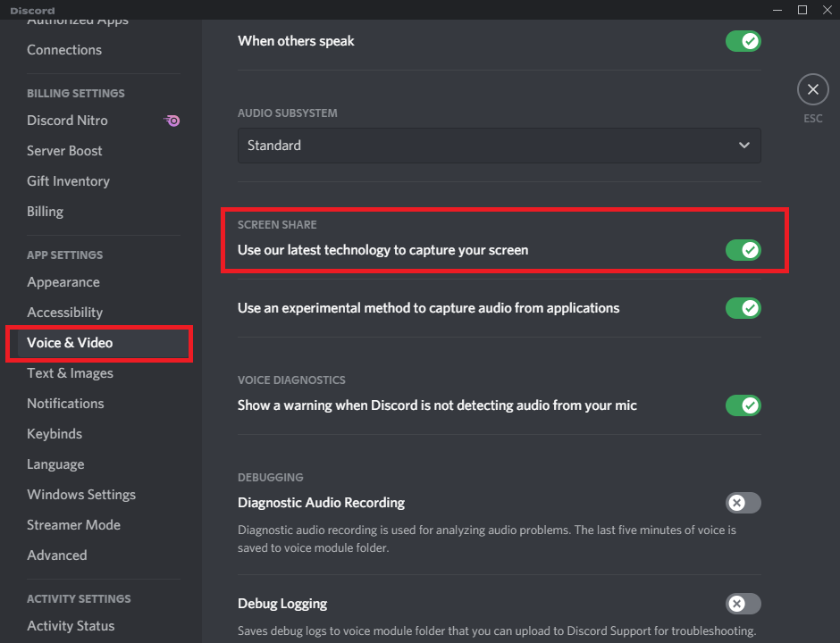The image size is (840, 643).
Task: Click the Discord Nitro boost icon
Action: (172, 121)
